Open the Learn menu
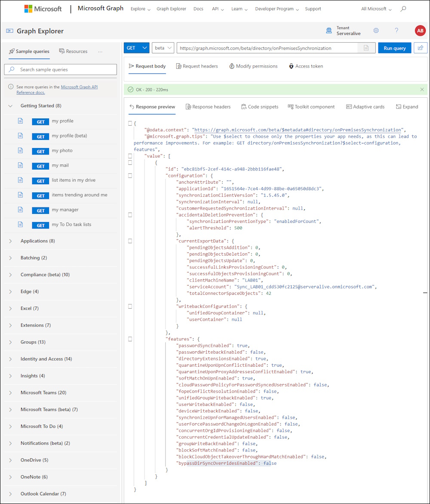The image size is (430, 504). [239, 9]
